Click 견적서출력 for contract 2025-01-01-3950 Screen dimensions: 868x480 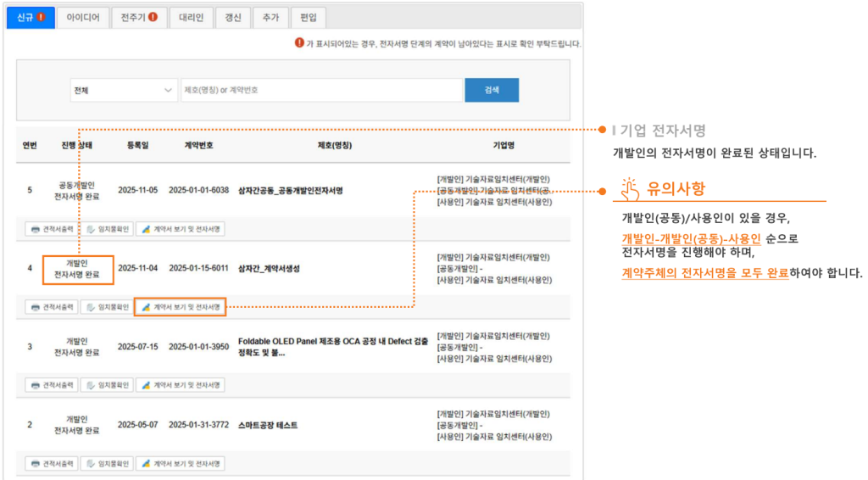(x=52, y=385)
